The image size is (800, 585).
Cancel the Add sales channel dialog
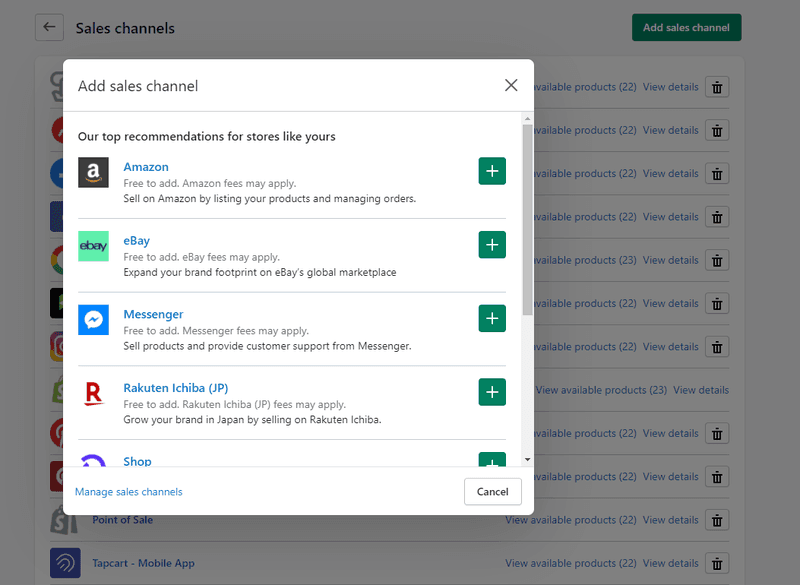tap(492, 492)
